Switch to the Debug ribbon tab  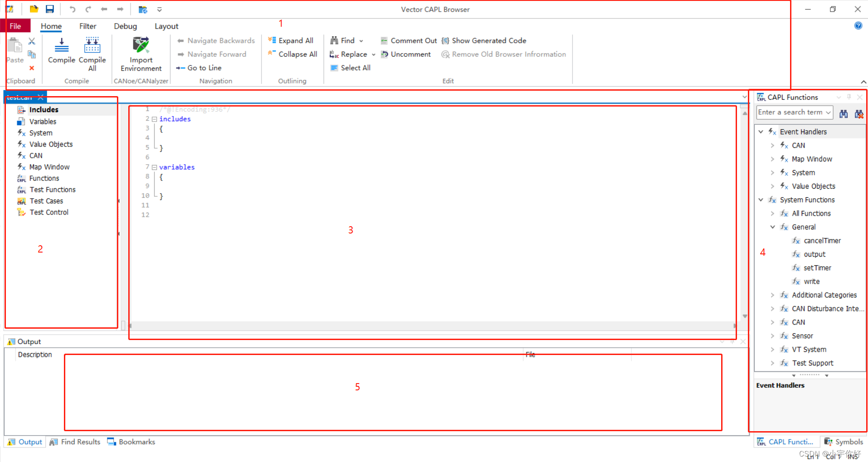[126, 26]
